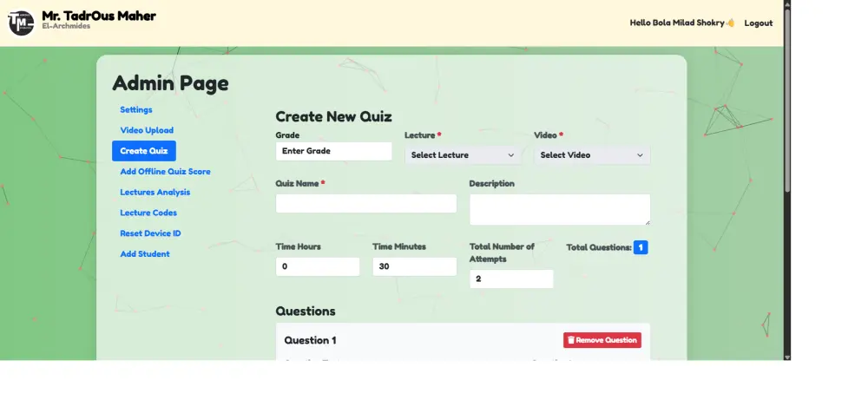The image size is (868, 400).
Task: Click the TM logo icon in header
Action: click(21, 23)
